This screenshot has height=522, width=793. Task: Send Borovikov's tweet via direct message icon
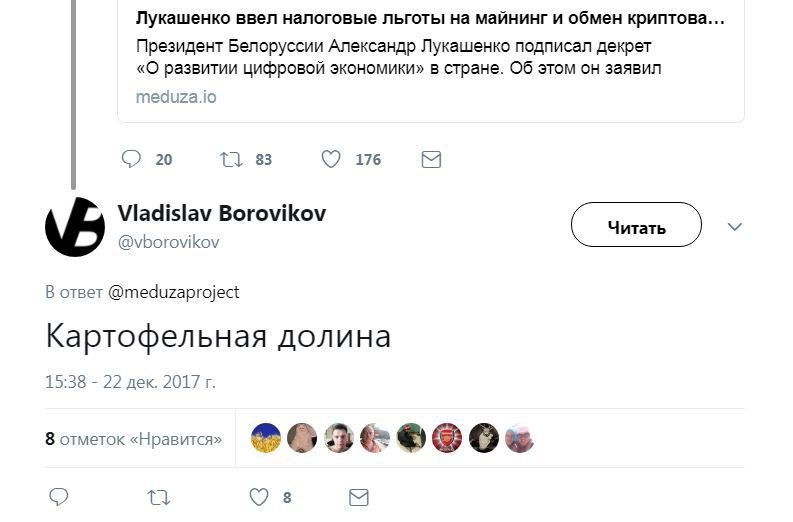[x=358, y=496]
